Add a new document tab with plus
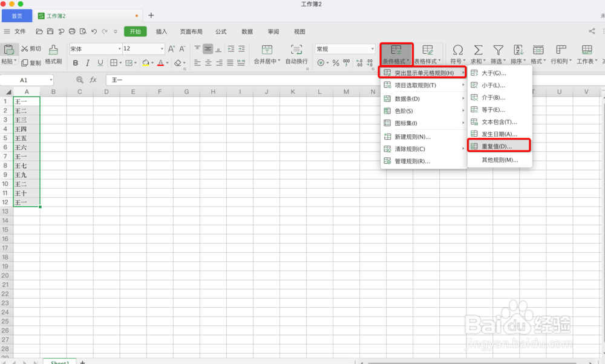 (x=151, y=16)
